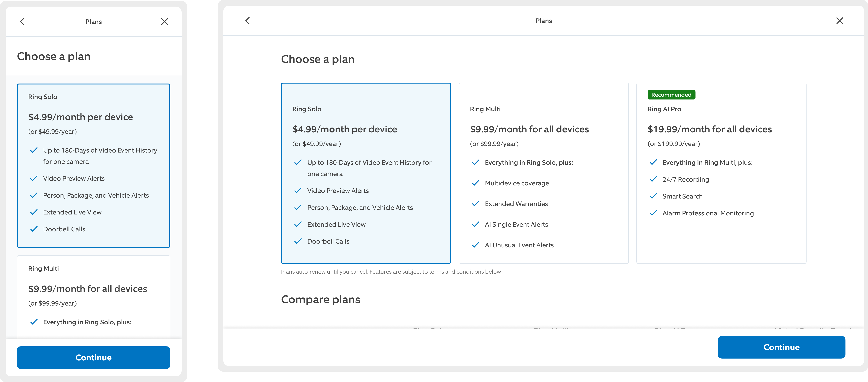Click the checkmark beside 180-Days Video Event History in narrow panel
This screenshot has width=868, height=382.
[x=34, y=150]
